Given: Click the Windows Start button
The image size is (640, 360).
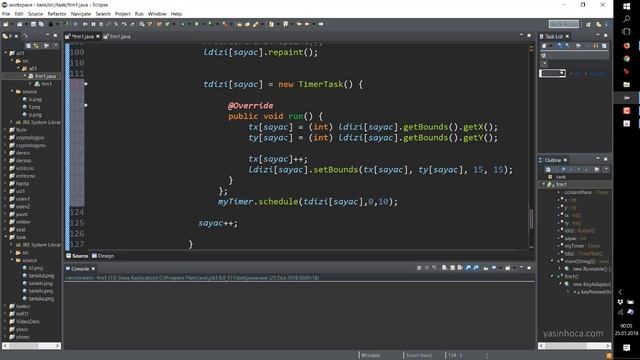Looking at the screenshot, I should click(x=627, y=6).
